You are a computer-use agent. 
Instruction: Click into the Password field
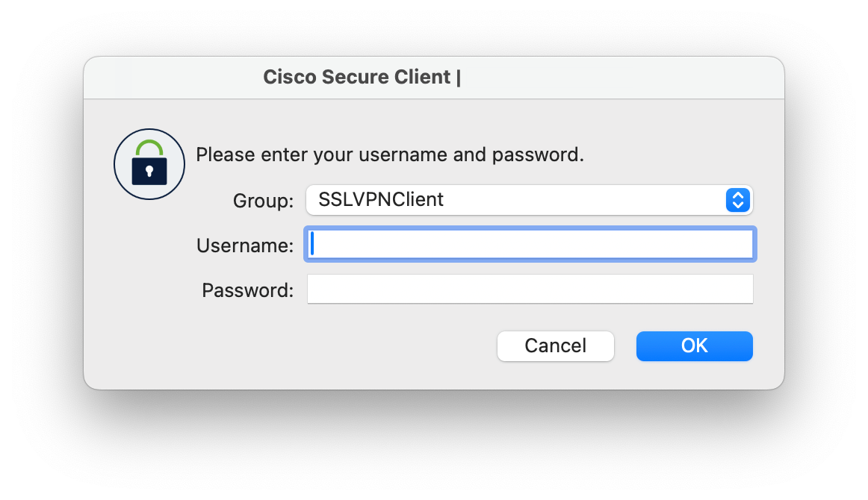click(x=530, y=289)
